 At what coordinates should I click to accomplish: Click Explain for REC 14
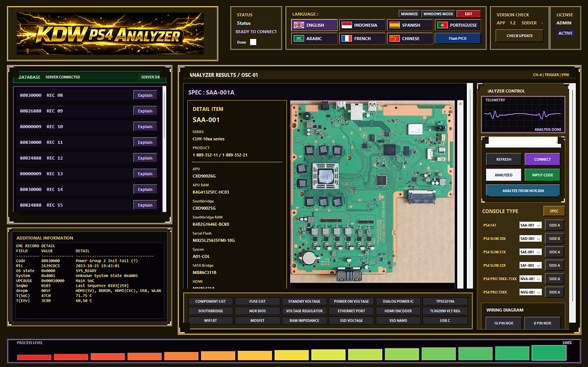145,189
